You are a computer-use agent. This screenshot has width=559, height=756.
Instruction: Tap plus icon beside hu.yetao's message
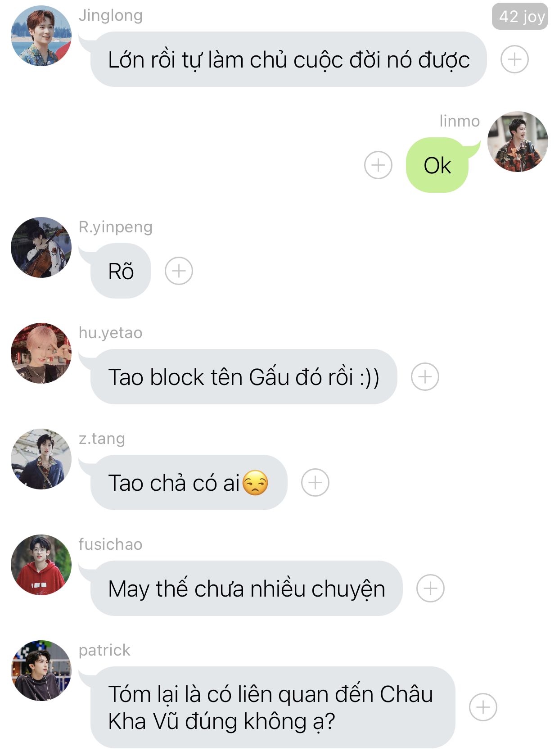[x=425, y=376]
